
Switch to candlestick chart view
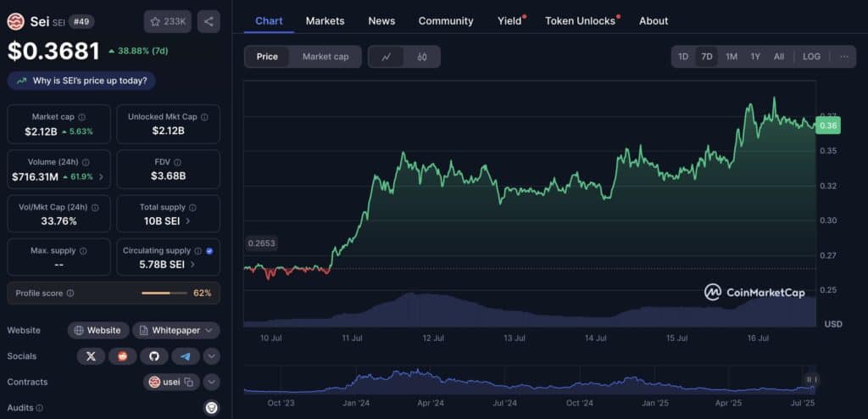(422, 57)
